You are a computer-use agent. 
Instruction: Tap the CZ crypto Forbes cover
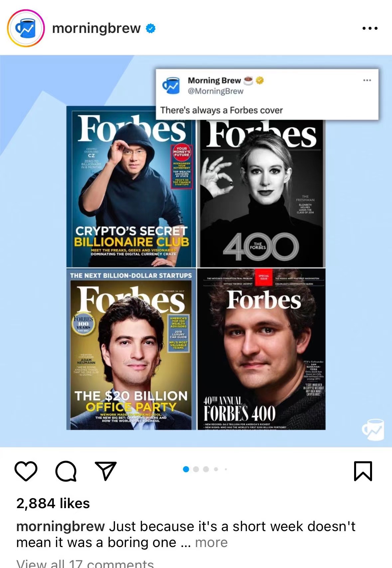131,187
